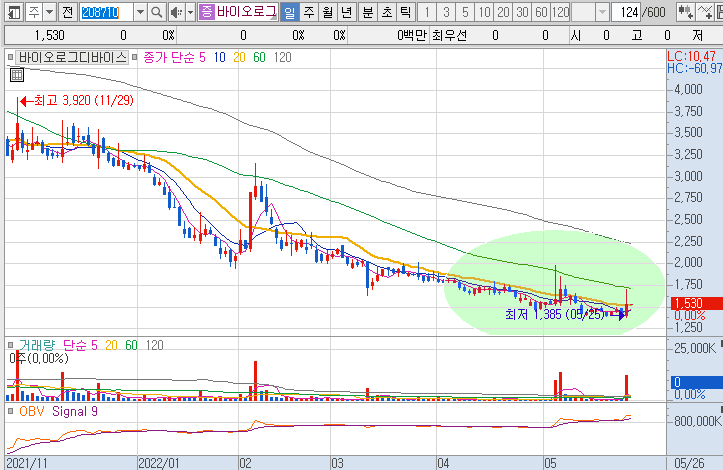Click the 최우선 quote label
The image size is (723, 470).
pos(449,36)
